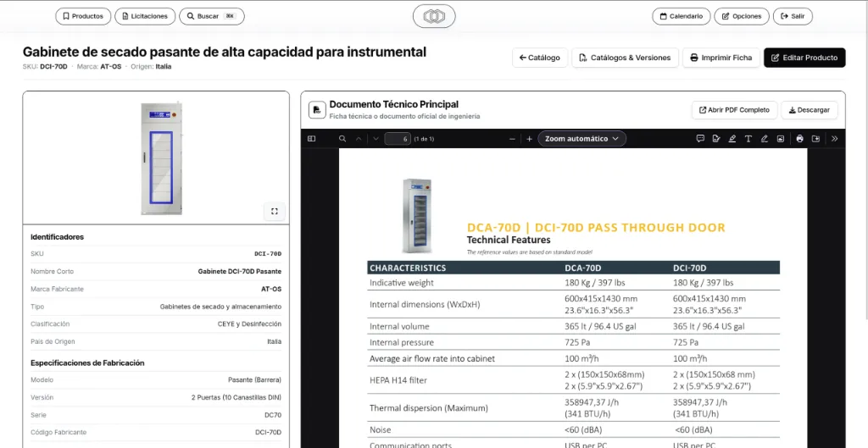This screenshot has width=868, height=448.
Task: Click the center interlocking-rings logo
Action: pos(434,17)
